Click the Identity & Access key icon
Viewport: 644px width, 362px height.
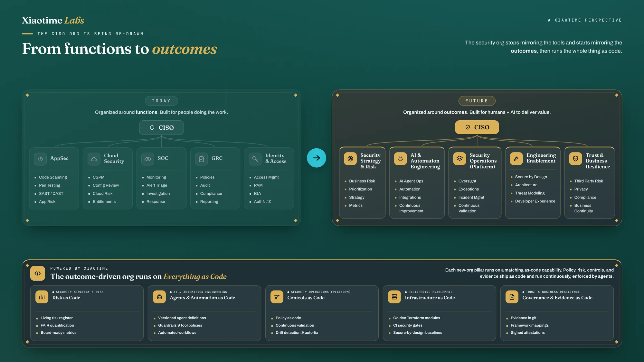(x=255, y=159)
